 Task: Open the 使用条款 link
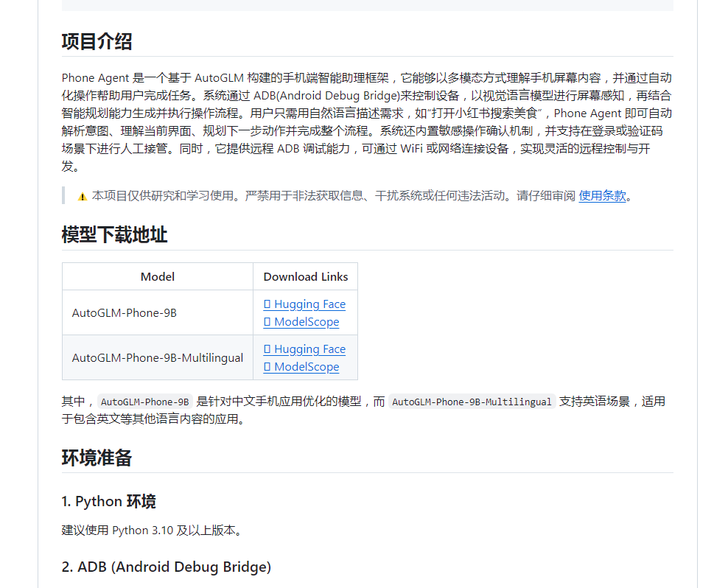[603, 196]
